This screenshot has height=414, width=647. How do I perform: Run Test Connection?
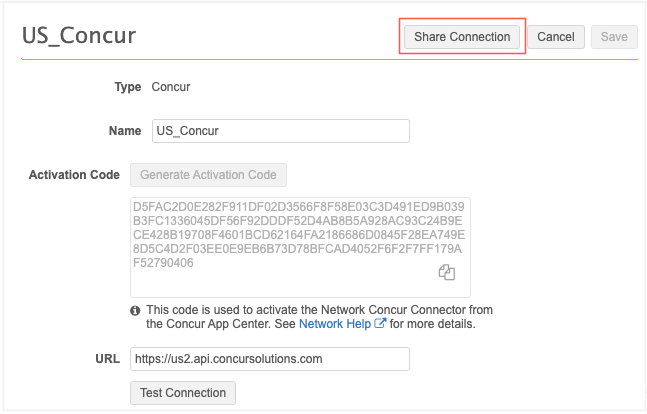(183, 392)
